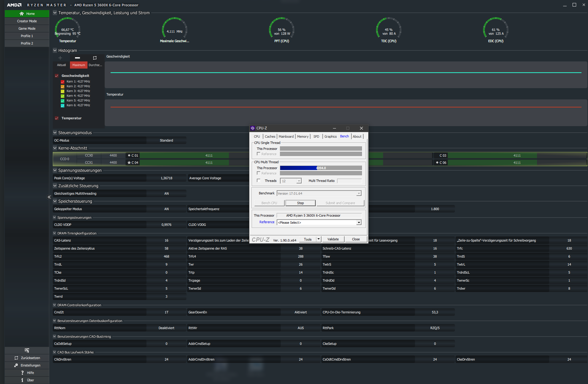Toggle the Temperatur histogram checkbox
Screen dimensions: 588x384
tap(57, 118)
